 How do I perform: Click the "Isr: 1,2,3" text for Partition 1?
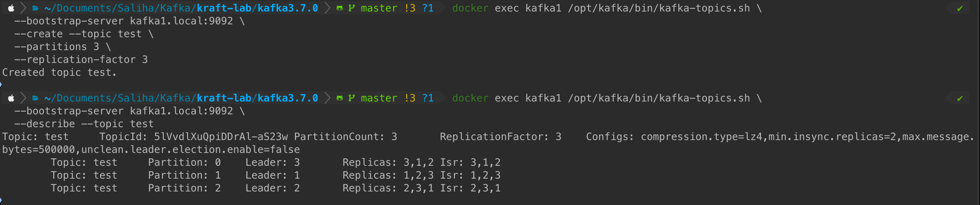470,175
